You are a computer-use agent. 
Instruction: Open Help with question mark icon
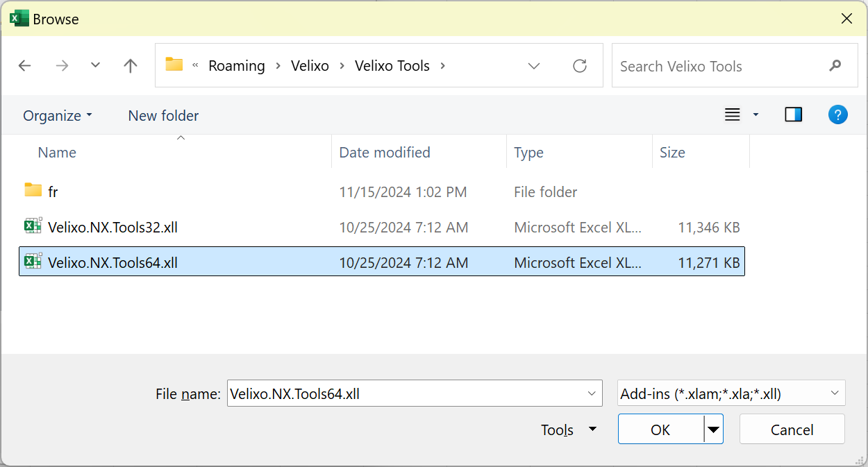838,114
